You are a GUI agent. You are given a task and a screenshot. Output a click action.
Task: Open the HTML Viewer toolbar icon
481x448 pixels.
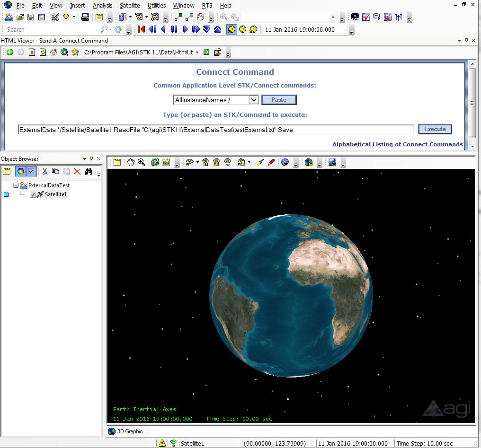(85, 17)
